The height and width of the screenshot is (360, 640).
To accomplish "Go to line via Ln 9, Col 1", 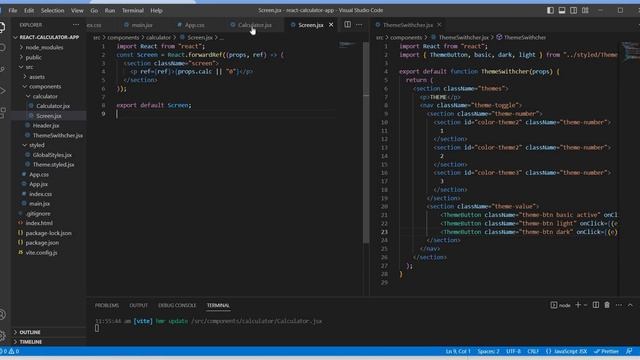I will (x=458, y=351).
